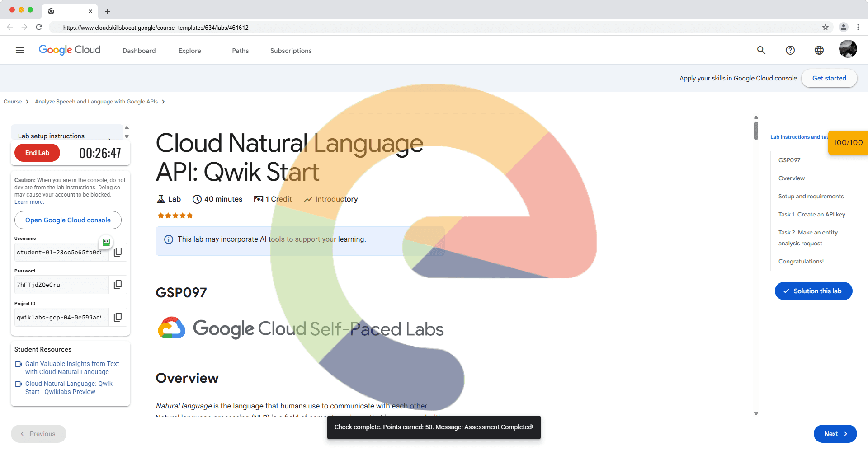
Task: Bookmark this page with star icon
Action: point(826,27)
